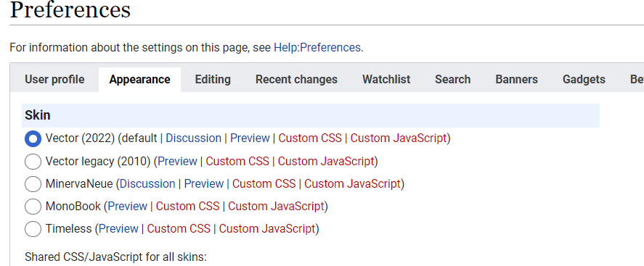This screenshot has height=266, width=644.
Task: Select the Vector legacy (2010) skin
Action: click(33, 162)
